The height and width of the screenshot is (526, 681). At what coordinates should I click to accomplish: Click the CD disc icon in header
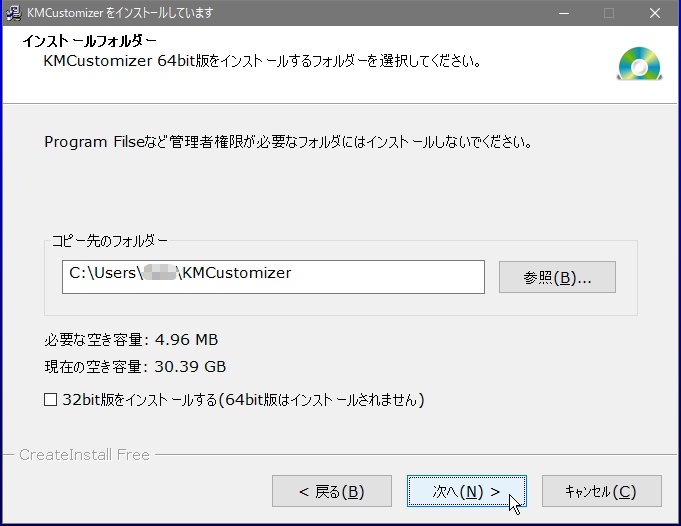638,65
